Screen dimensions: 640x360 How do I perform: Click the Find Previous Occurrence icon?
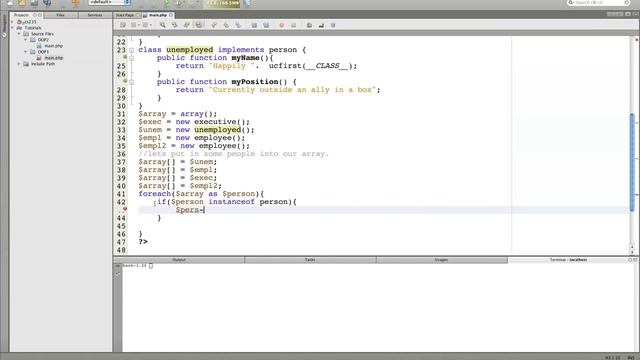(x=175, y=25)
